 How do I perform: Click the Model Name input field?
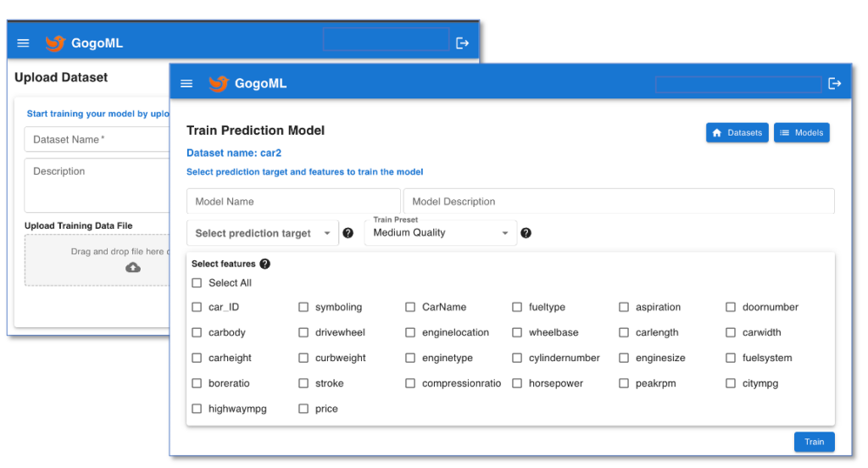click(281, 202)
